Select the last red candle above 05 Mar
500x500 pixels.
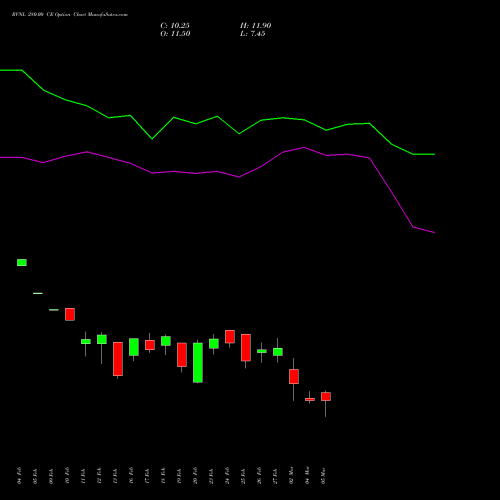[326, 397]
